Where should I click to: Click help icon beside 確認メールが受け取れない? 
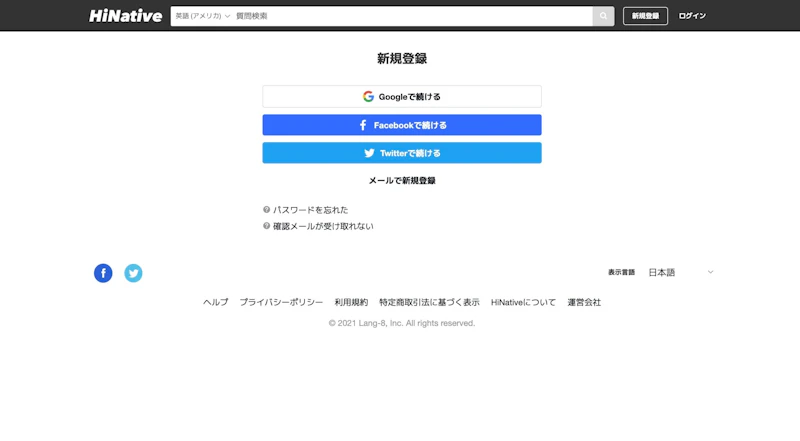pyautogui.click(x=266, y=226)
